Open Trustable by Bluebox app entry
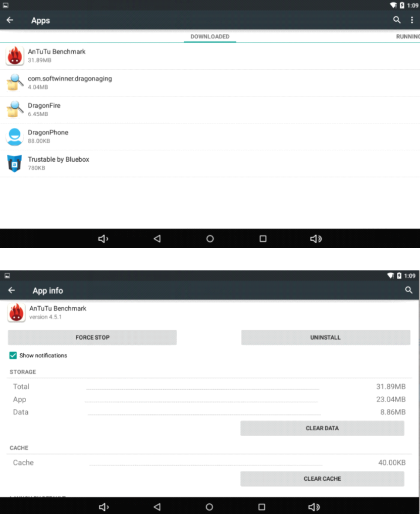This screenshot has height=514, width=420. coord(210,163)
